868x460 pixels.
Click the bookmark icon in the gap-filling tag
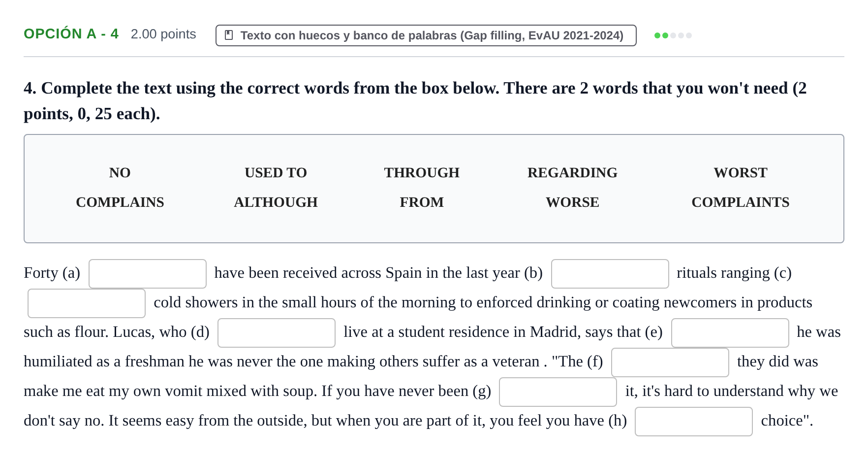tap(229, 35)
